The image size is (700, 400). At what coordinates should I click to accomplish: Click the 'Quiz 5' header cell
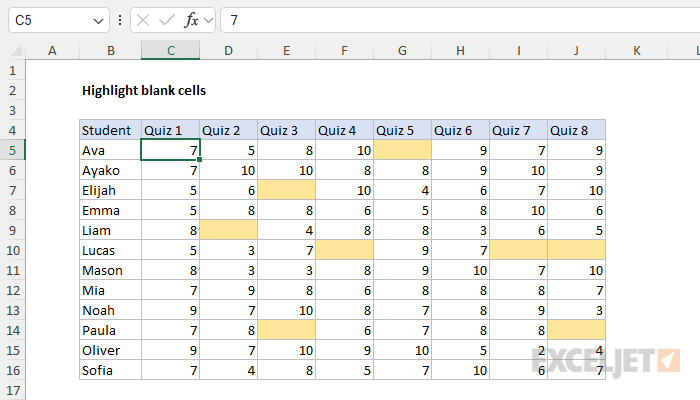403,130
